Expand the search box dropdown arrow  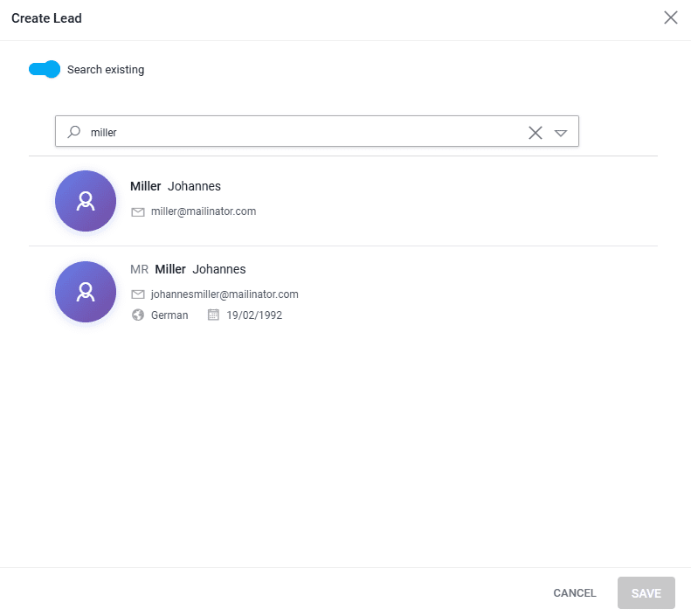pyautogui.click(x=561, y=133)
